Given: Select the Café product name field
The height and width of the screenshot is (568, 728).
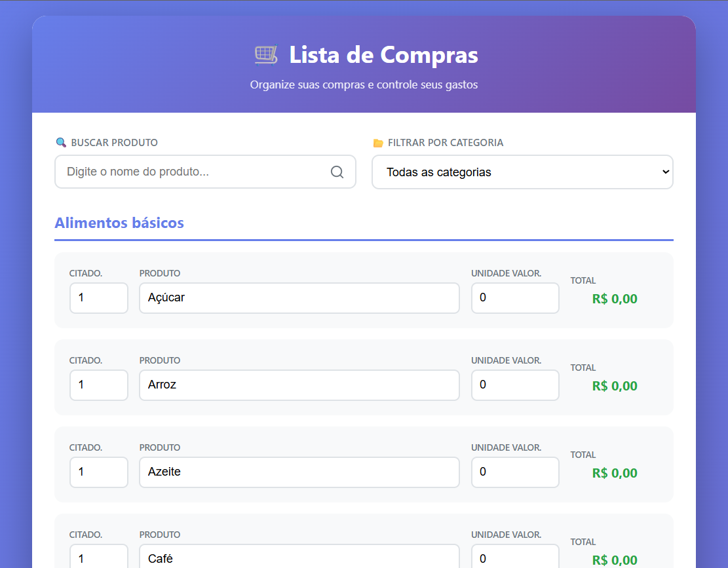Looking at the screenshot, I should [299, 558].
